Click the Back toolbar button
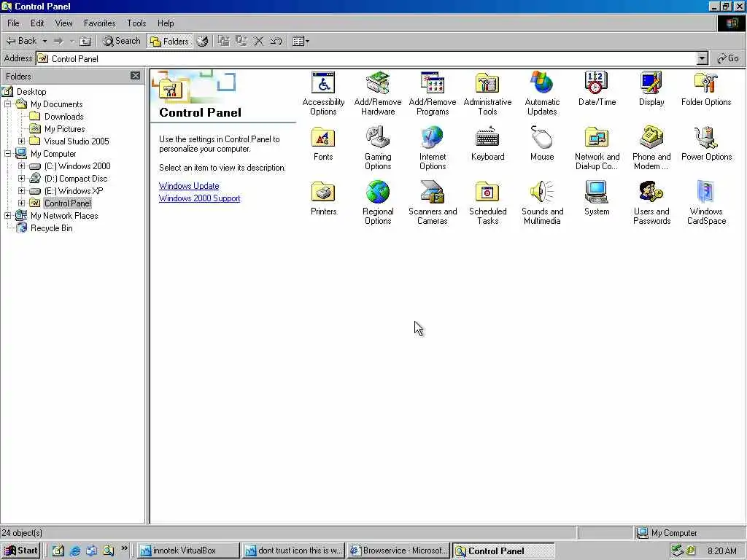The image size is (747, 560). (x=21, y=41)
